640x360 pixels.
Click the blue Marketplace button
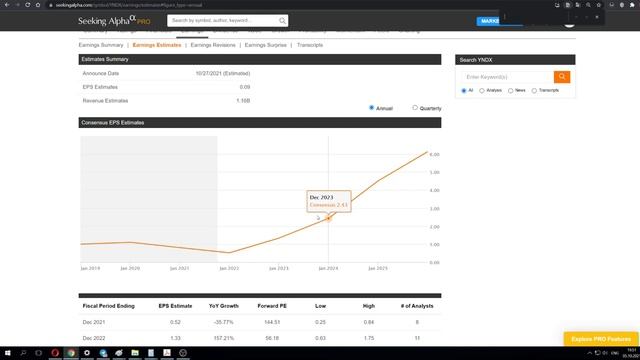(x=489, y=21)
